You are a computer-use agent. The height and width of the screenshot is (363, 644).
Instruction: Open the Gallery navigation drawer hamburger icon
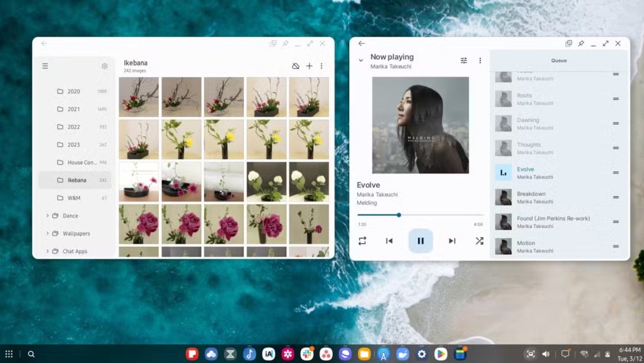[45, 66]
